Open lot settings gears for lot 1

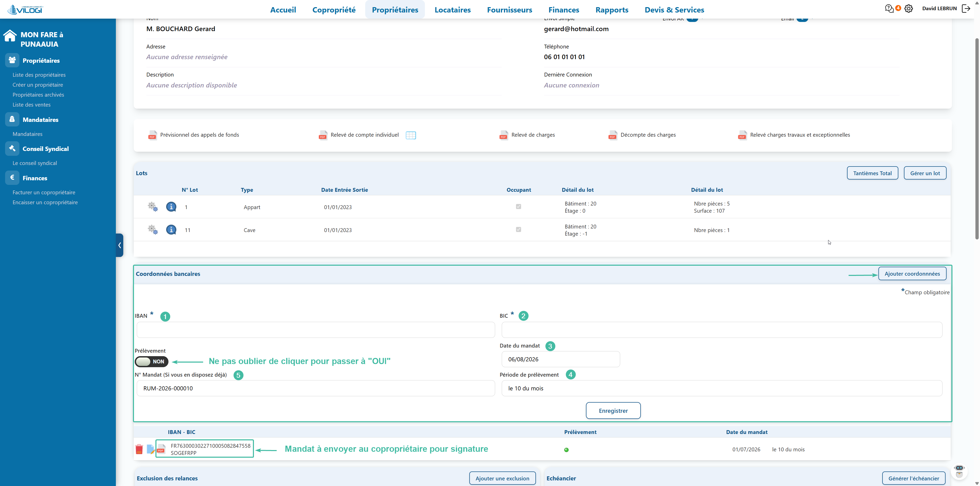[x=153, y=207]
